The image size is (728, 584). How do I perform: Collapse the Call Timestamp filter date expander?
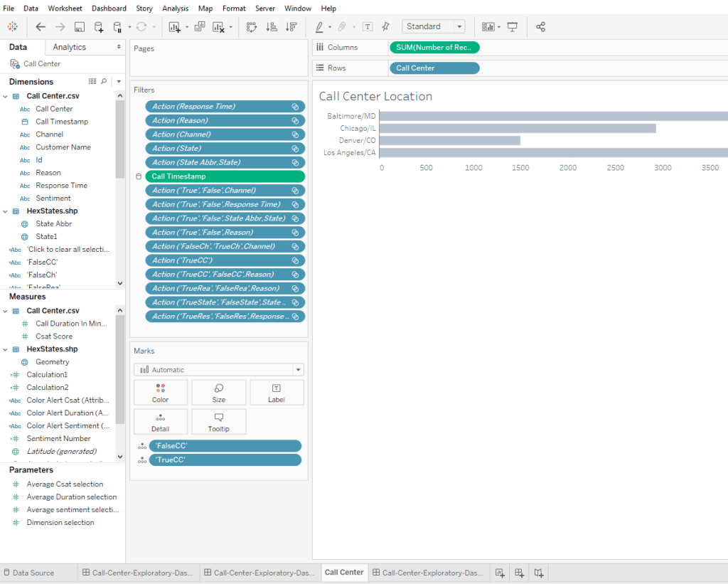[139, 176]
